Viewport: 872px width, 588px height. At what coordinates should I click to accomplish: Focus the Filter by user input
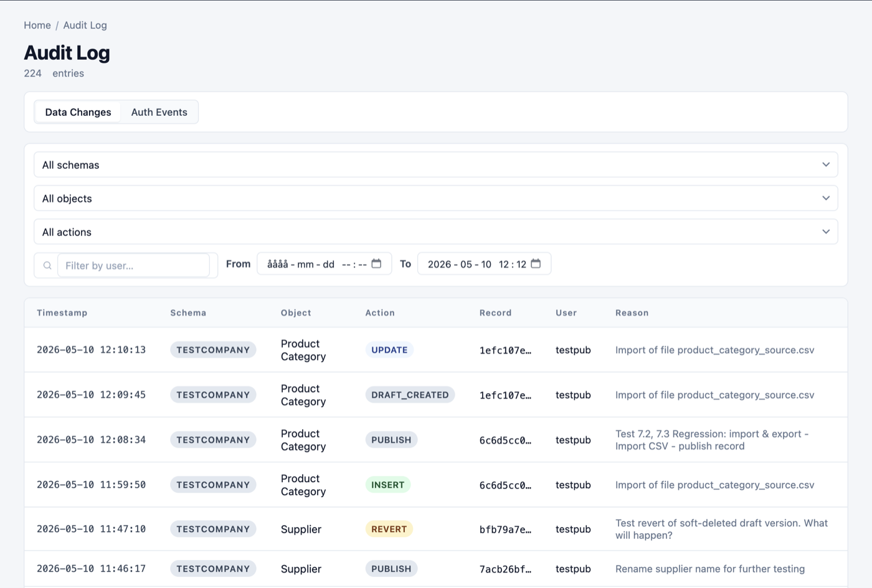(133, 265)
